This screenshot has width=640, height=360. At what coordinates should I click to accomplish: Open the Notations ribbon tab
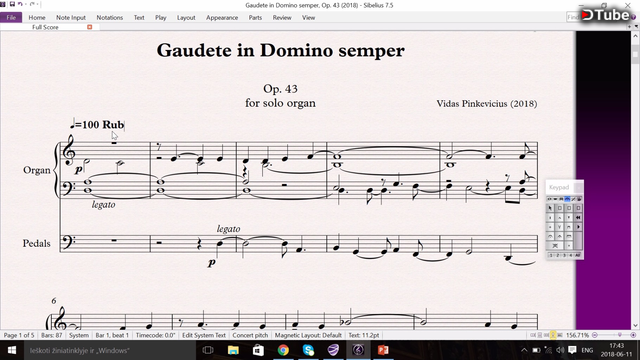109,18
